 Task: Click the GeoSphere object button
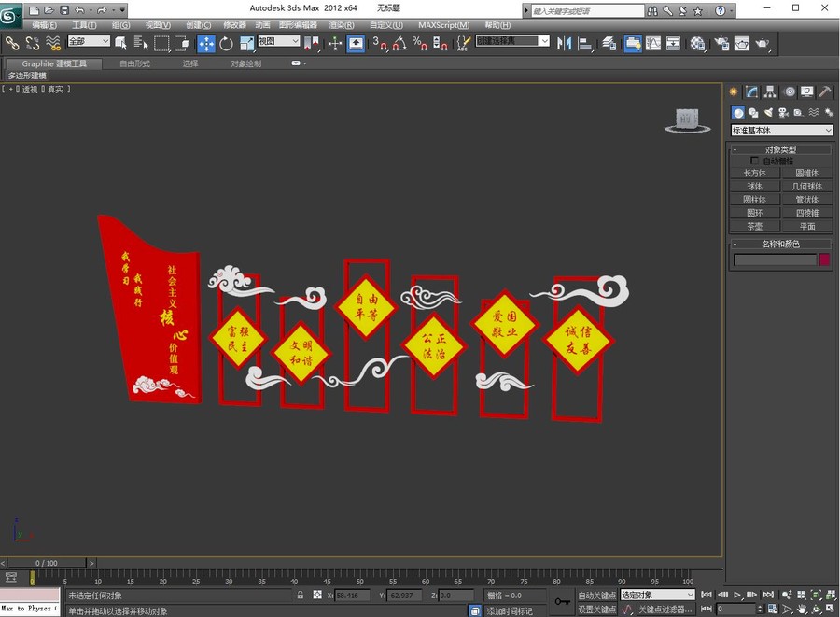(806, 187)
